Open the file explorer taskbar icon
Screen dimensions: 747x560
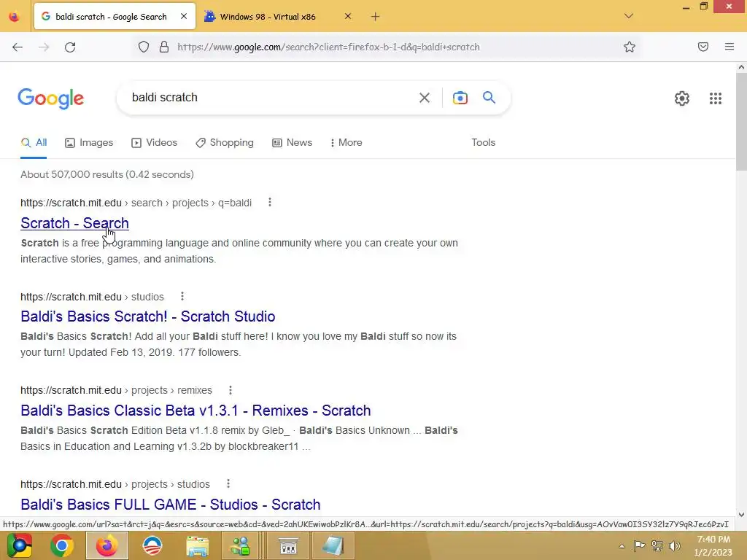(197, 545)
